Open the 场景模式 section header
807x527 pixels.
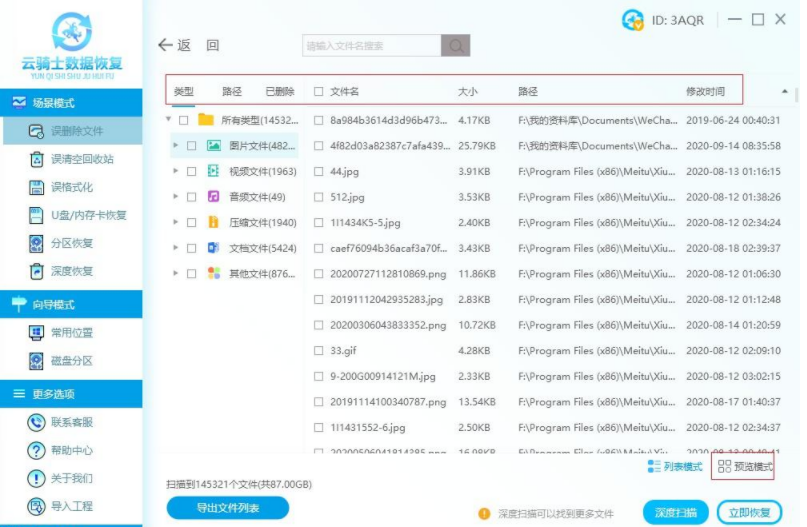pyautogui.click(x=72, y=103)
